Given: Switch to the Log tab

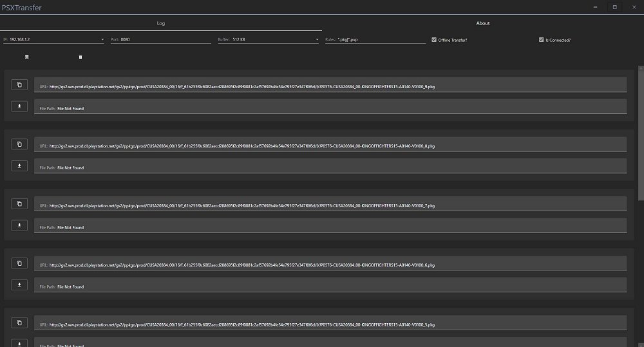Looking at the screenshot, I should point(161,23).
